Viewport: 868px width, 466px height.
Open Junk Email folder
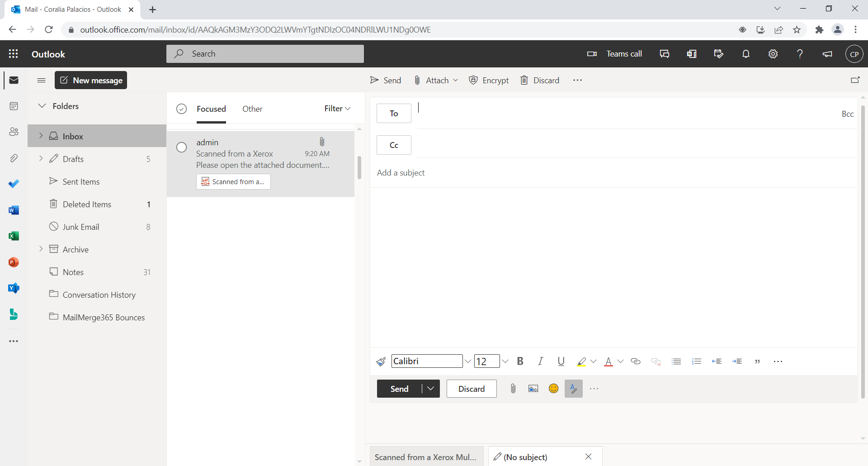81,227
